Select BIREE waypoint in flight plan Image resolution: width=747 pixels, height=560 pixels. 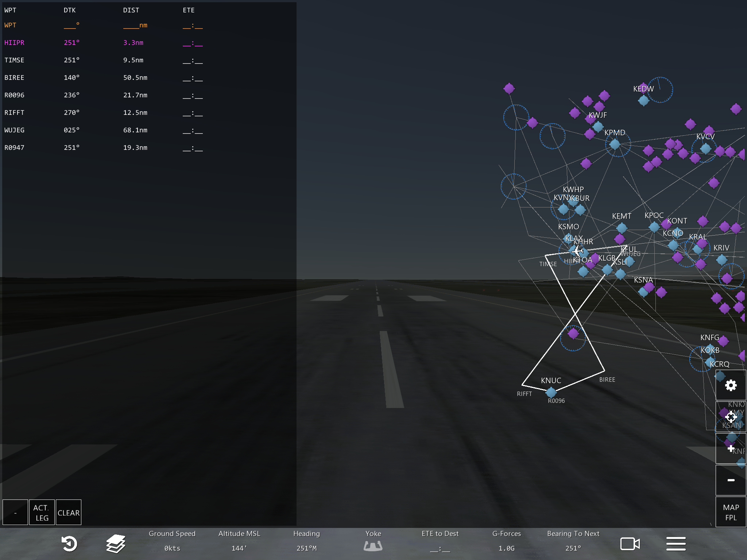[x=15, y=78]
